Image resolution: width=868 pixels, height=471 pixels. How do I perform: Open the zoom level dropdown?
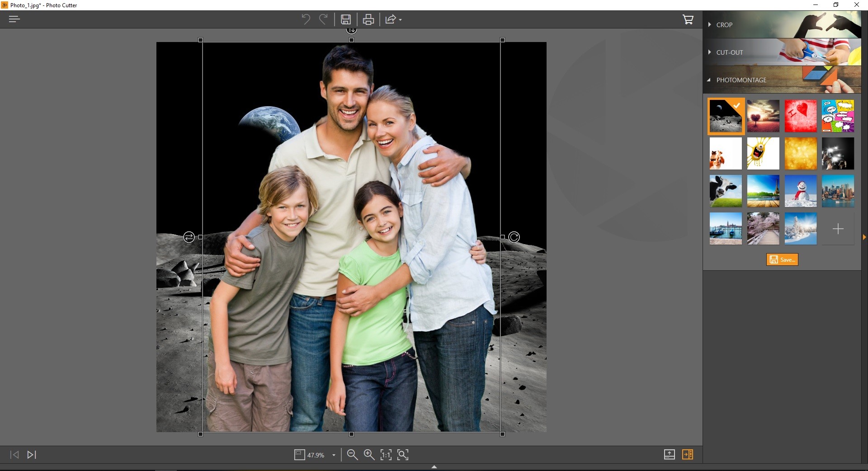[x=334, y=455]
